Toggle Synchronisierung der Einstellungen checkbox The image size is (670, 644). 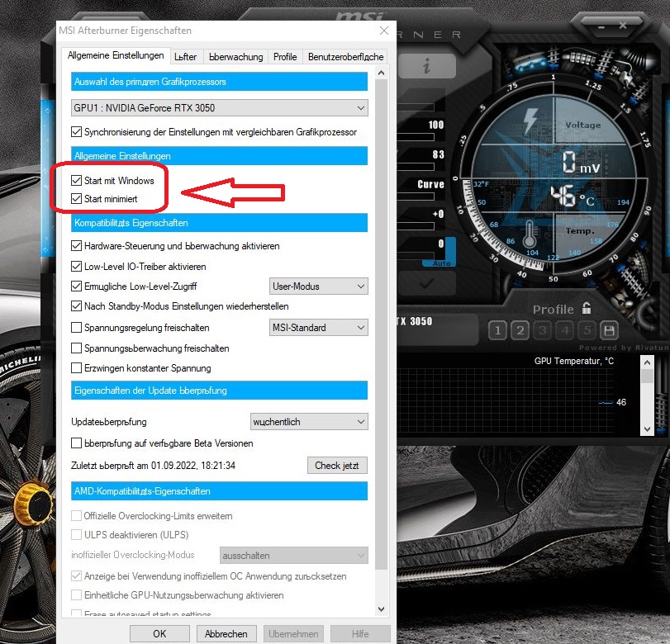click(77, 132)
